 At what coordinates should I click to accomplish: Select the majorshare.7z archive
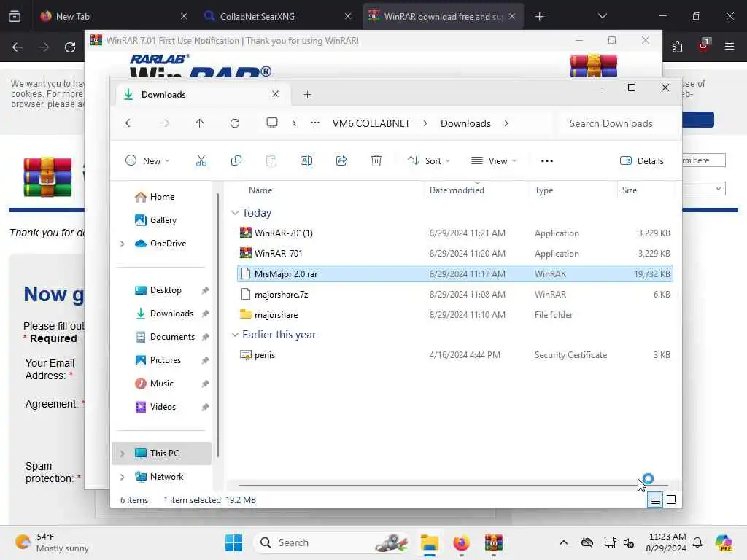pos(455,295)
